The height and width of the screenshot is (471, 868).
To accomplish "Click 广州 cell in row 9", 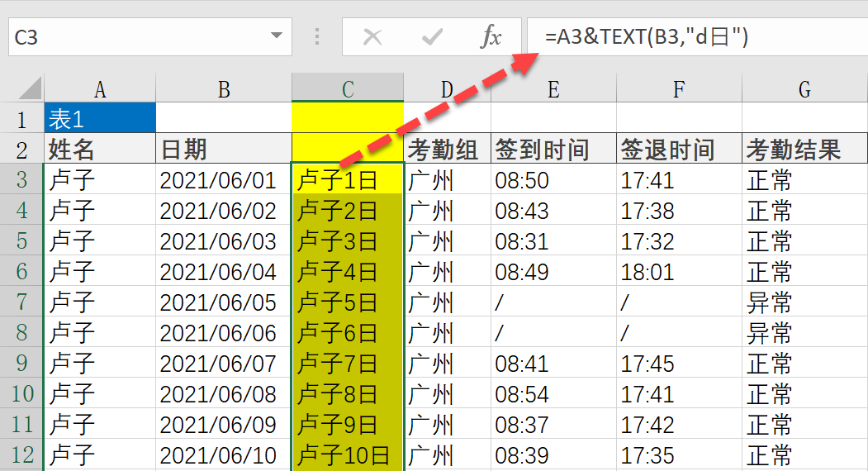I will (x=448, y=363).
